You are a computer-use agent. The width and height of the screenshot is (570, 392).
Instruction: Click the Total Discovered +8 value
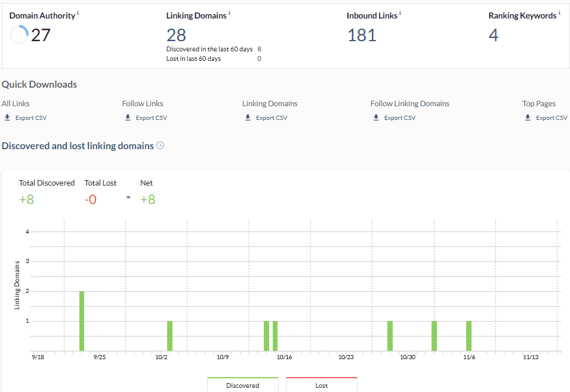coord(26,199)
